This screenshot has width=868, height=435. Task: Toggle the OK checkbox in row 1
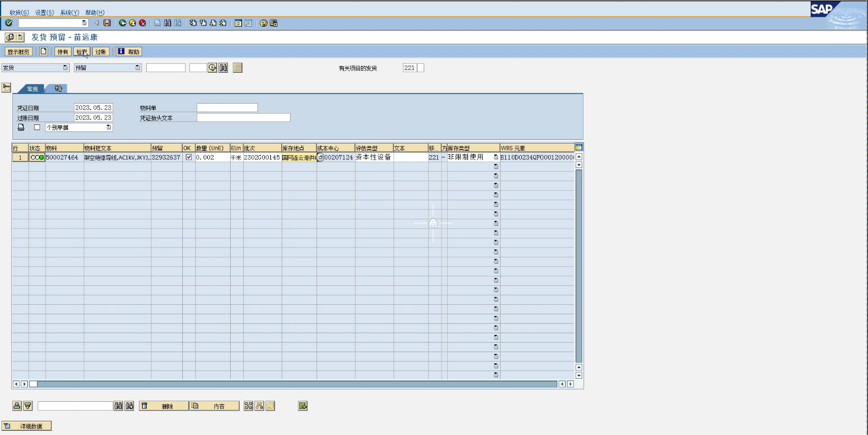tap(189, 157)
